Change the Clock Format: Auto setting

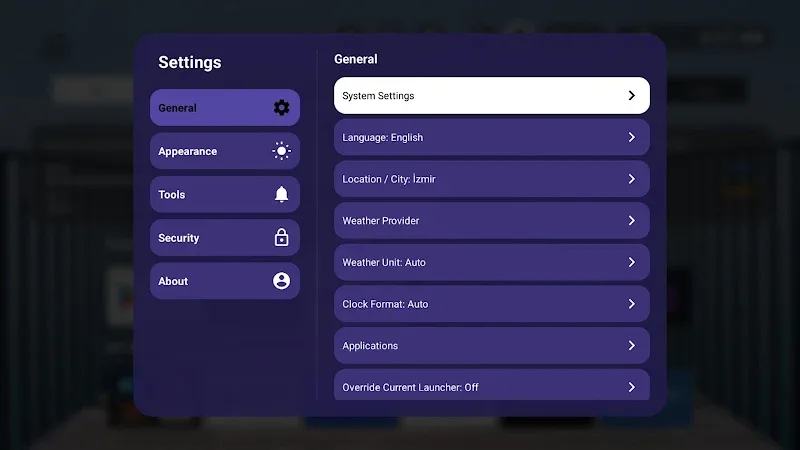click(x=492, y=304)
